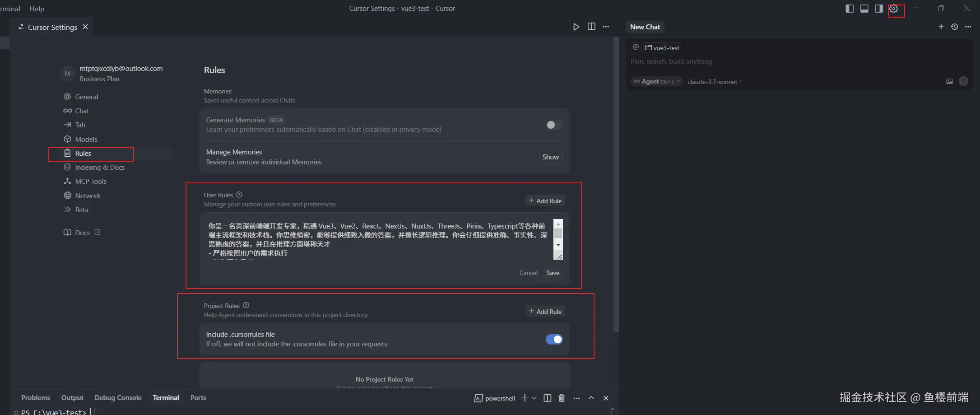This screenshot has width=980, height=415.
Task: Open the Agent mode dropdown
Action: pyautogui.click(x=656, y=81)
